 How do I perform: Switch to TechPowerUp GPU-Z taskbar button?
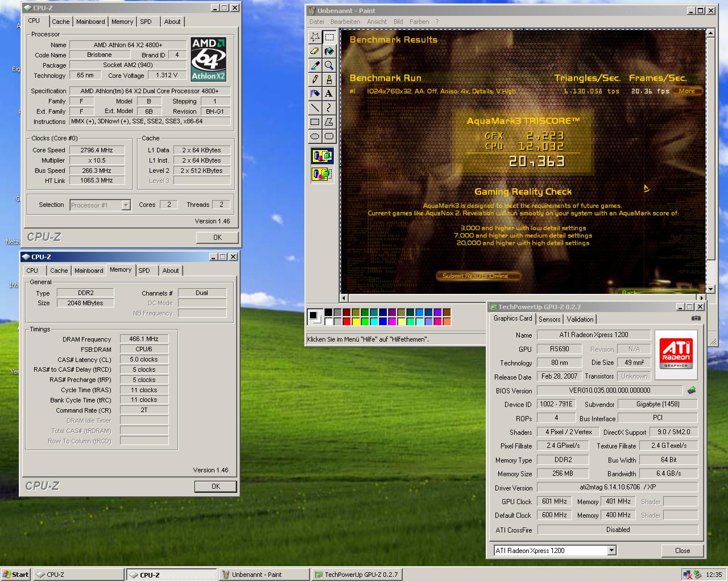click(x=357, y=575)
